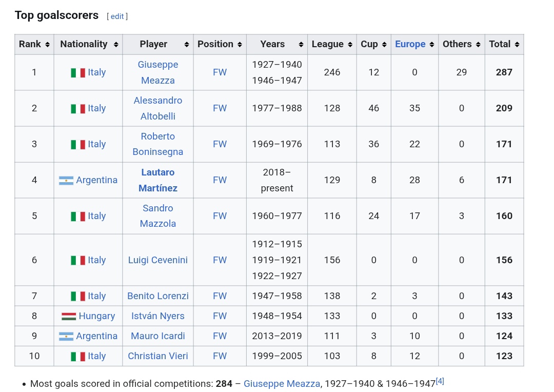Sort table by Position column
The image size is (554, 392).
[240, 45]
